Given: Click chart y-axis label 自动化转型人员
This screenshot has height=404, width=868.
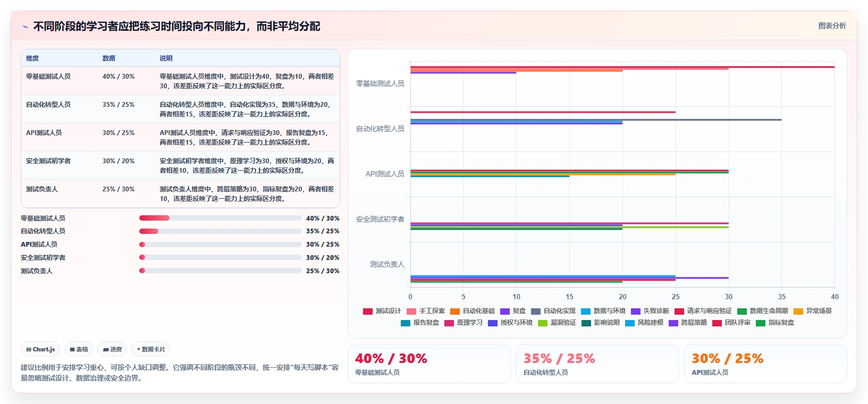Looking at the screenshot, I should (380, 129).
